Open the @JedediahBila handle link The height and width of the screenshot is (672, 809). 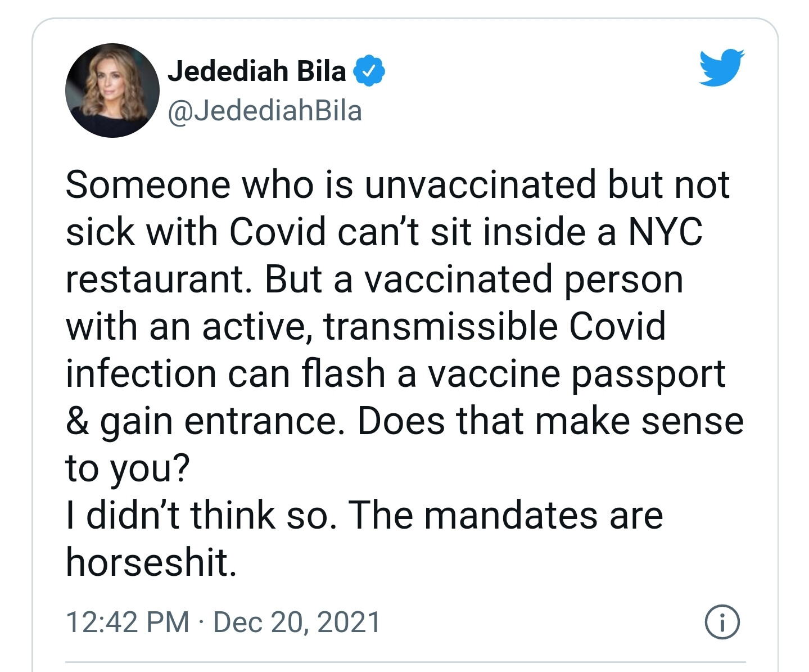(x=265, y=110)
